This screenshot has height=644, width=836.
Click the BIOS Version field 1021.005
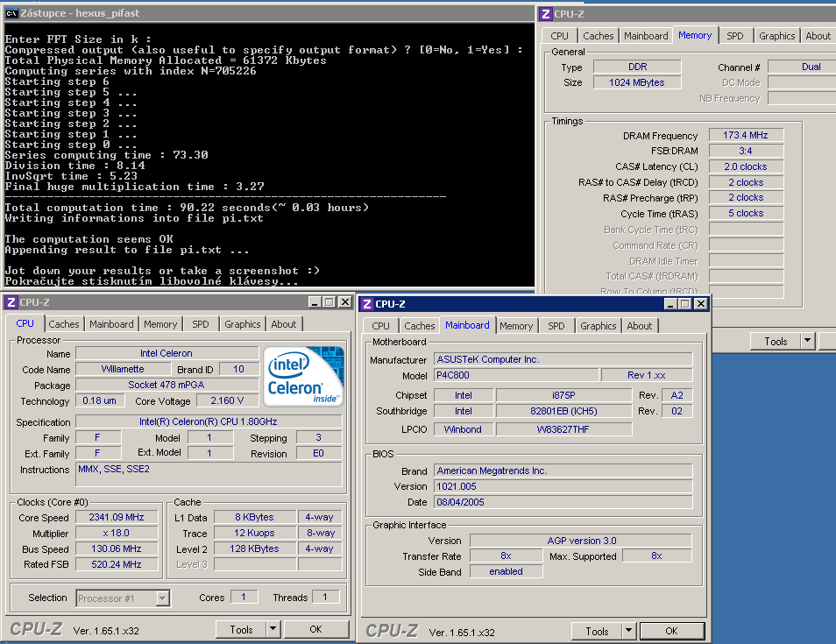[x=563, y=486]
